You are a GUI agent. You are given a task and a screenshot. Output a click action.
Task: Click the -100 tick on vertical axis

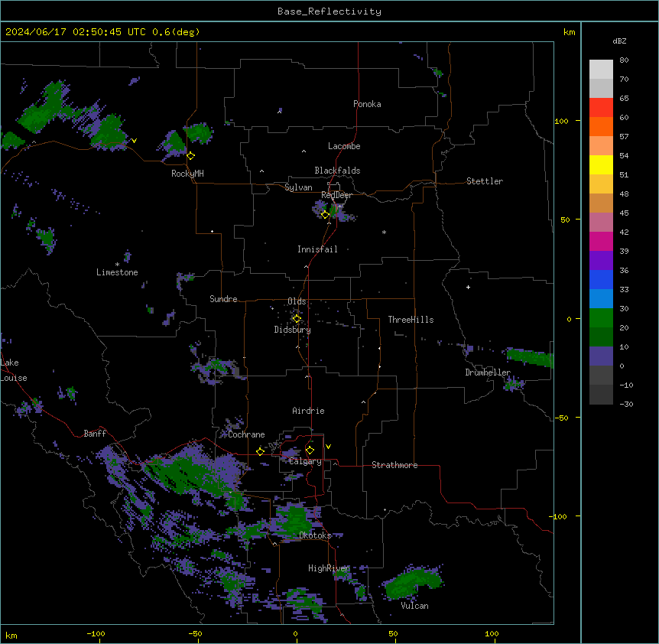pos(558,516)
